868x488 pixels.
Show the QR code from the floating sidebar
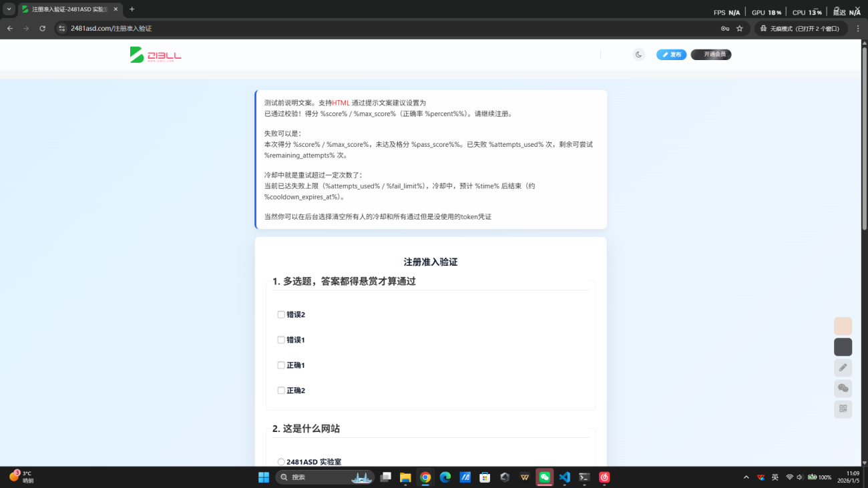(843, 409)
